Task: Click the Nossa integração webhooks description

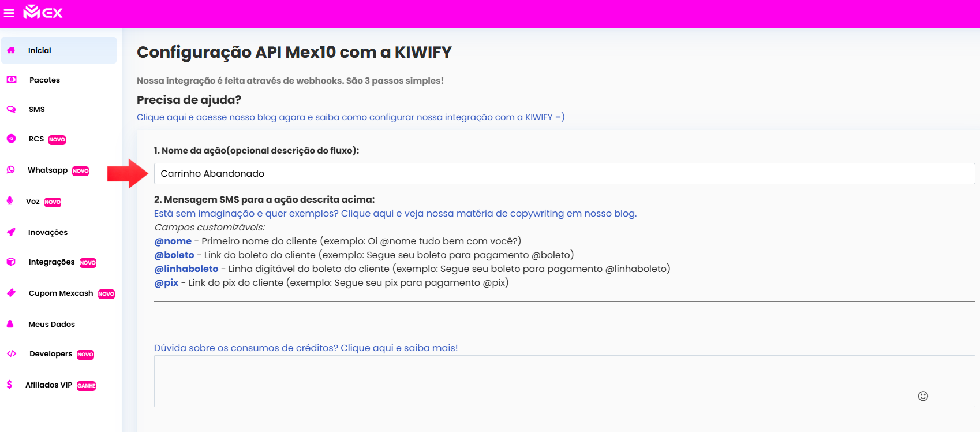Action: (290, 81)
